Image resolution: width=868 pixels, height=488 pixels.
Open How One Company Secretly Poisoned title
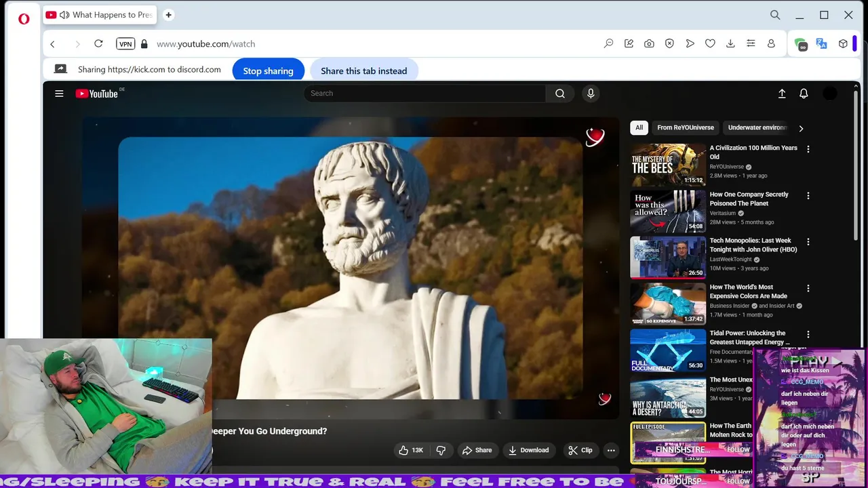[749, 199]
